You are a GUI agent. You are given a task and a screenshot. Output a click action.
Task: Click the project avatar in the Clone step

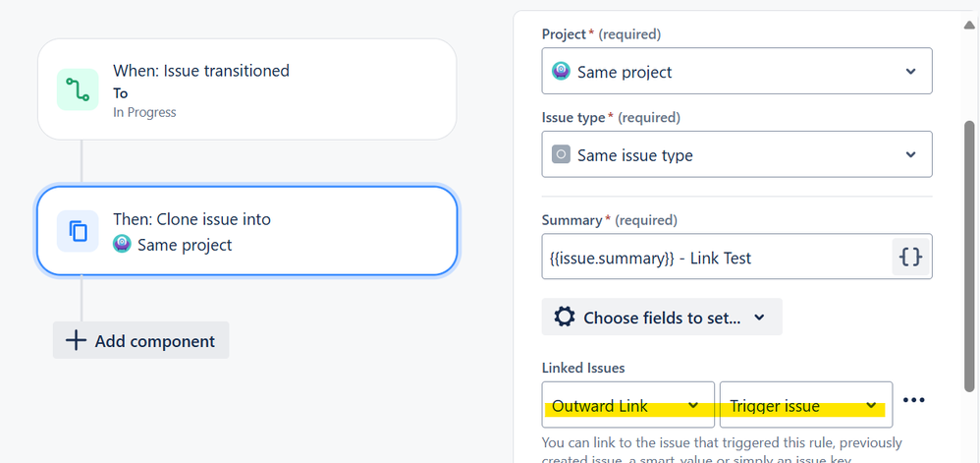click(122, 245)
